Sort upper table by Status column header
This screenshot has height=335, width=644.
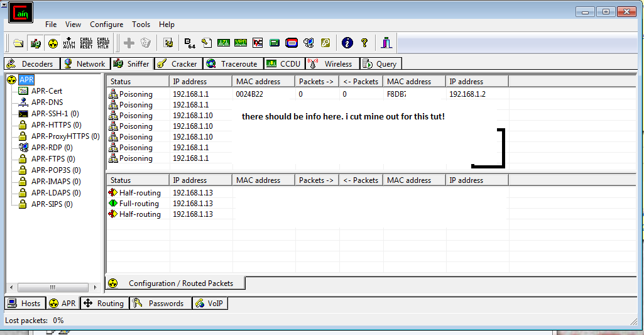[x=138, y=81]
